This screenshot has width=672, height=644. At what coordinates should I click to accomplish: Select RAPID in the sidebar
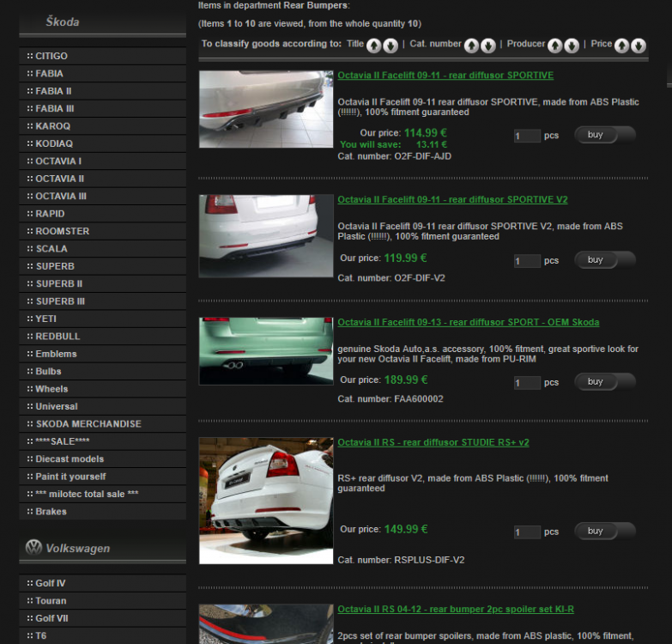(x=102, y=214)
